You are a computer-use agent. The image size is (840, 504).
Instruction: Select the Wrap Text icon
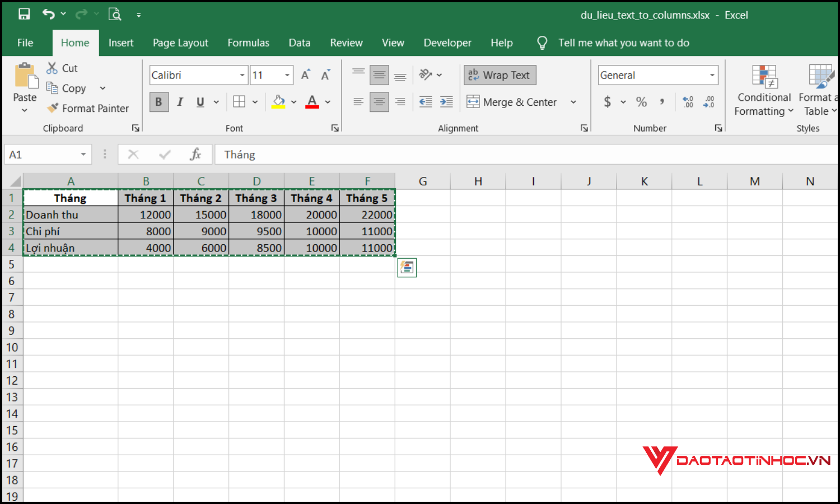(x=473, y=74)
